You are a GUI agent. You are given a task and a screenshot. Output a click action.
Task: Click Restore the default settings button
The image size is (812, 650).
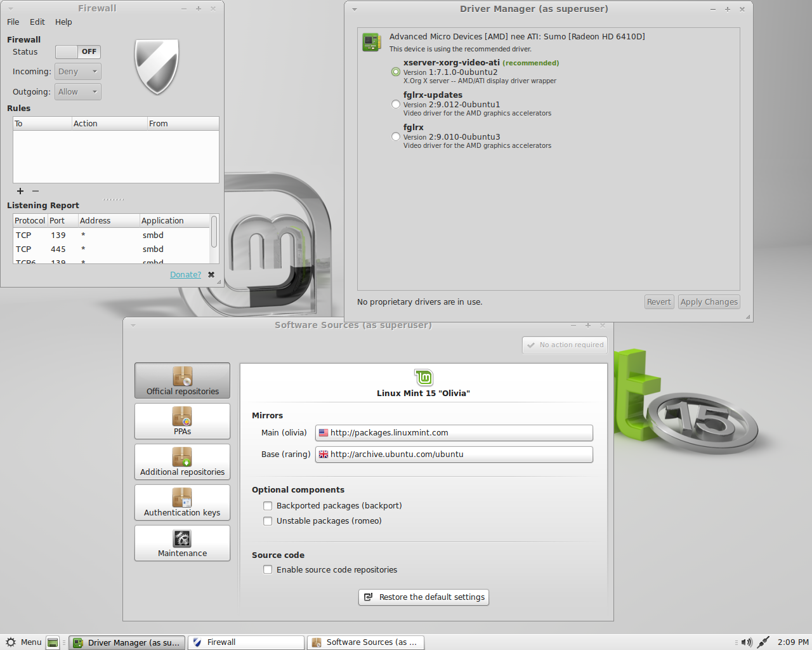pos(424,597)
